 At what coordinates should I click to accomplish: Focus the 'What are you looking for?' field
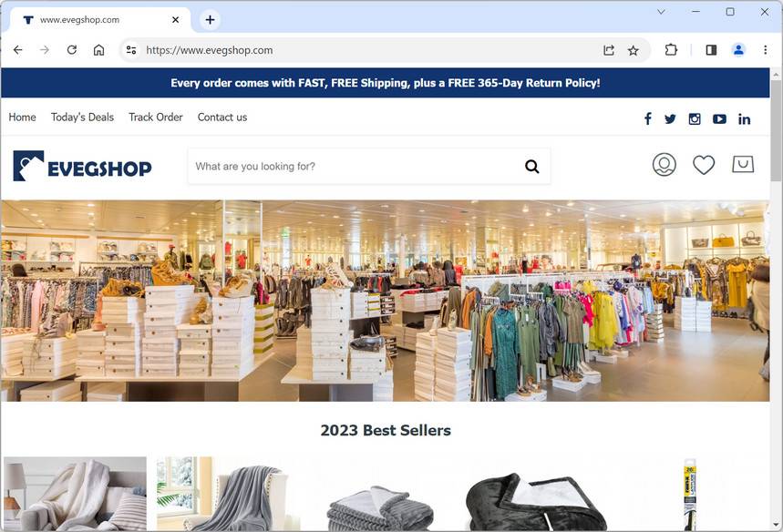tap(355, 166)
